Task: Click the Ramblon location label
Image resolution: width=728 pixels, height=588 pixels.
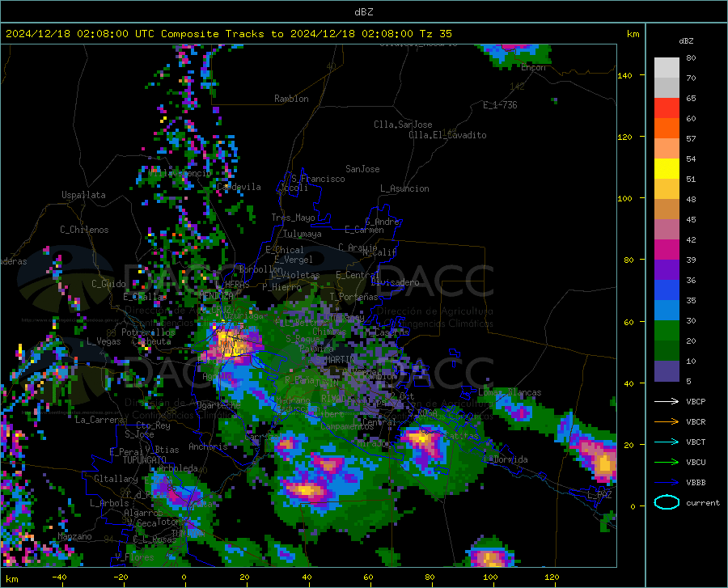Action: click(x=291, y=99)
